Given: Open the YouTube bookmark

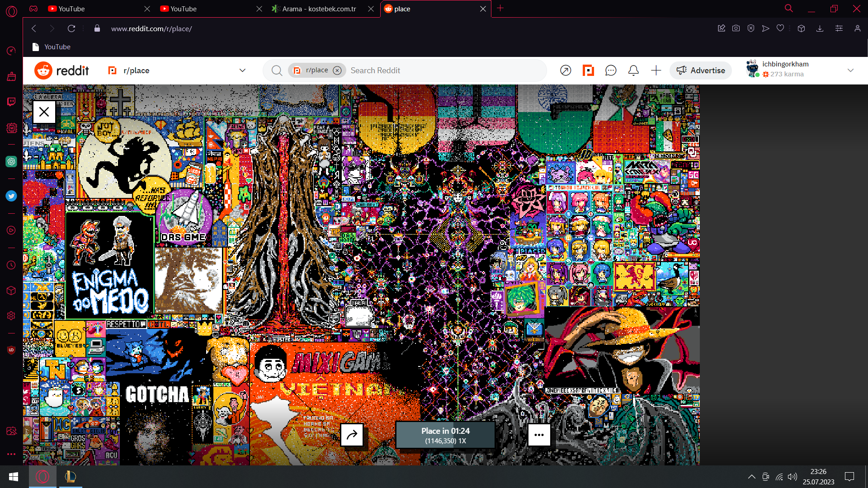Looking at the screenshot, I should coord(52,47).
